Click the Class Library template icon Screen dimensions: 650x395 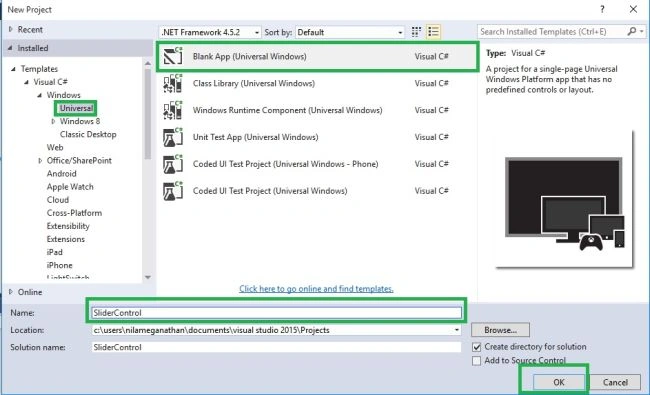[173, 83]
